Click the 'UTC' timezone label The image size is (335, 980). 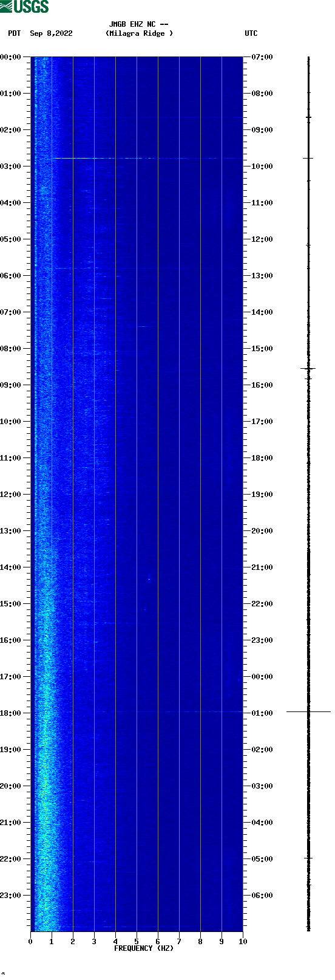pos(251,33)
